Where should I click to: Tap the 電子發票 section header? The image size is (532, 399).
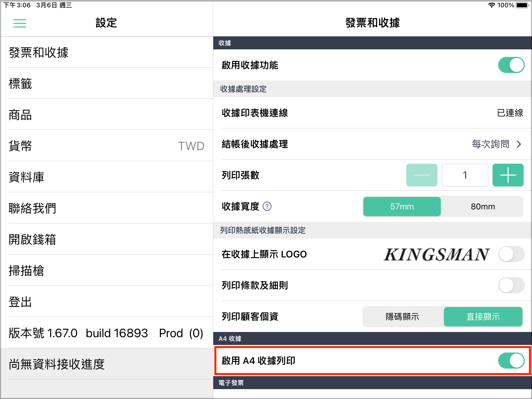point(373,383)
